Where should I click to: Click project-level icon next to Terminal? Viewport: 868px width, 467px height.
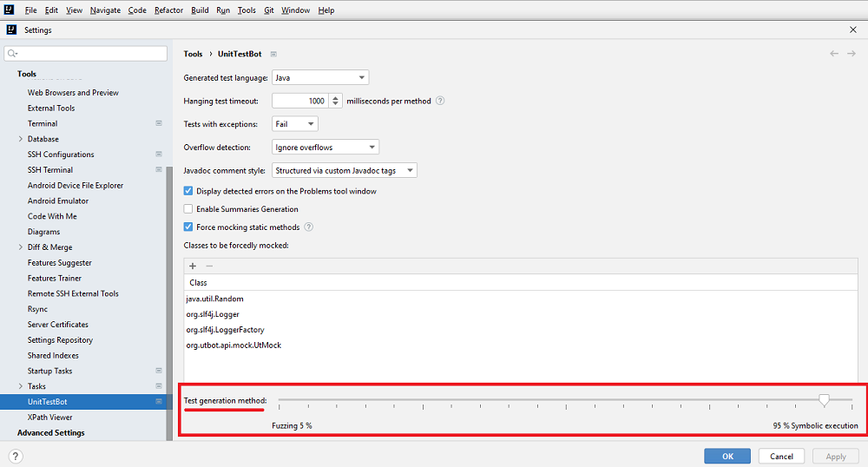pos(159,123)
